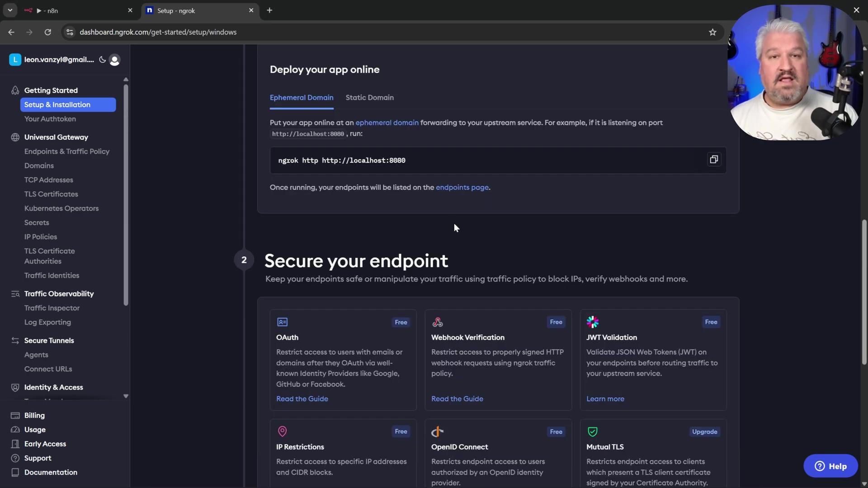Open the endpoints page link
Screen dimensions: 868x488
(462, 188)
